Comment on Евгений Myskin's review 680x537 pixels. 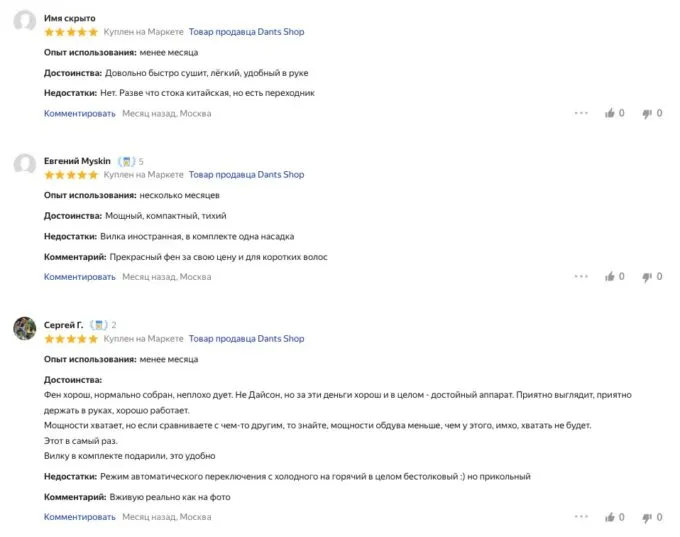tap(80, 277)
